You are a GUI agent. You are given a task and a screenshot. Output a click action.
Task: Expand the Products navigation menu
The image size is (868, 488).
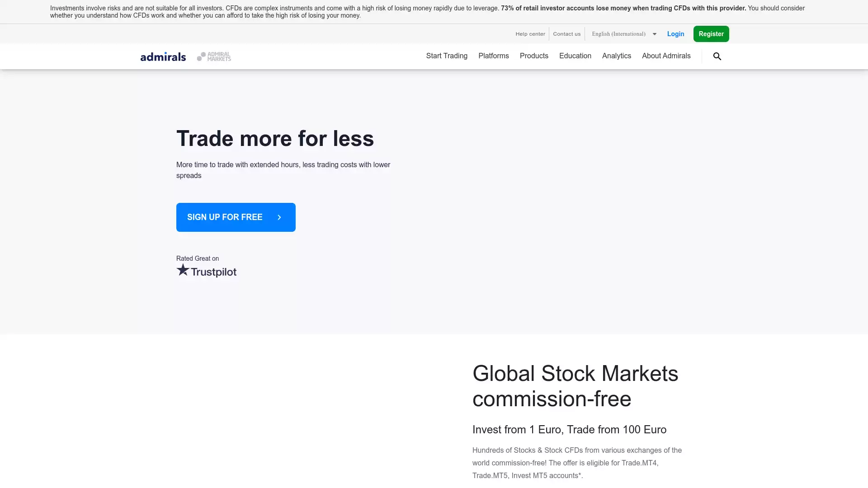click(x=534, y=56)
